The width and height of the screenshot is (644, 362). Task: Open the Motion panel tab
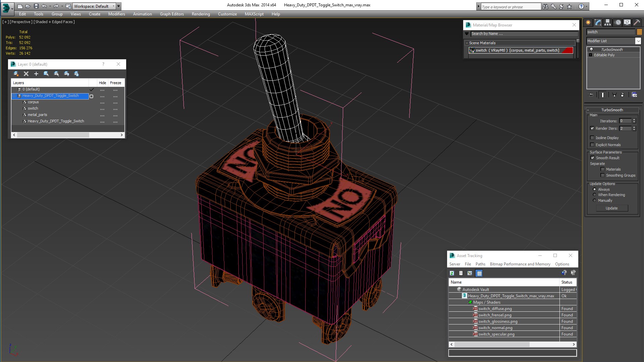[x=618, y=22]
